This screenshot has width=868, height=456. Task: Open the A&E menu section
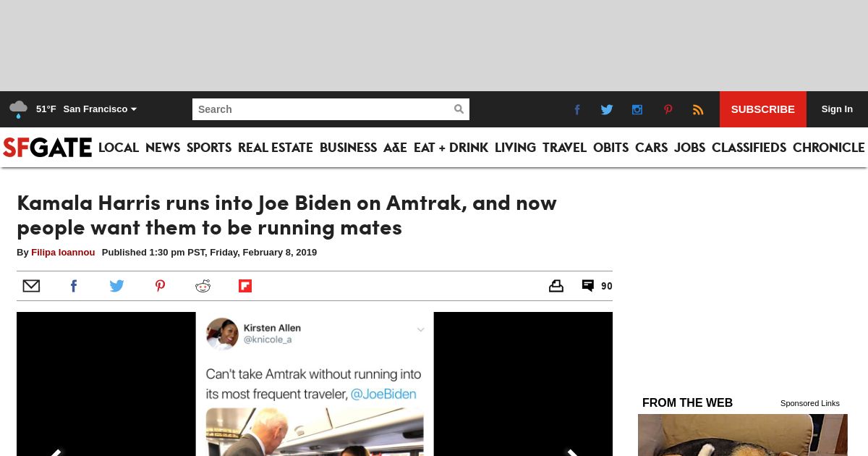coord(395,148)
